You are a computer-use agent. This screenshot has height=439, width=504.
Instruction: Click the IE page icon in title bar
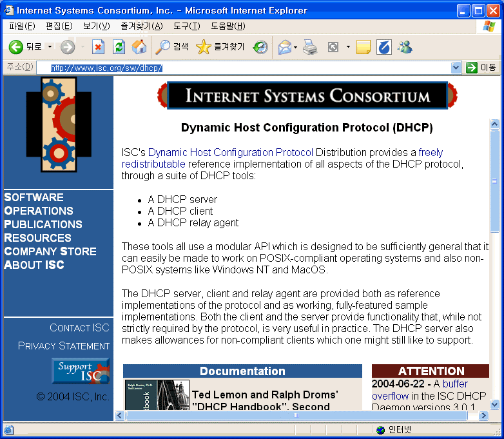pyautogui.click(x=8, y=10)
